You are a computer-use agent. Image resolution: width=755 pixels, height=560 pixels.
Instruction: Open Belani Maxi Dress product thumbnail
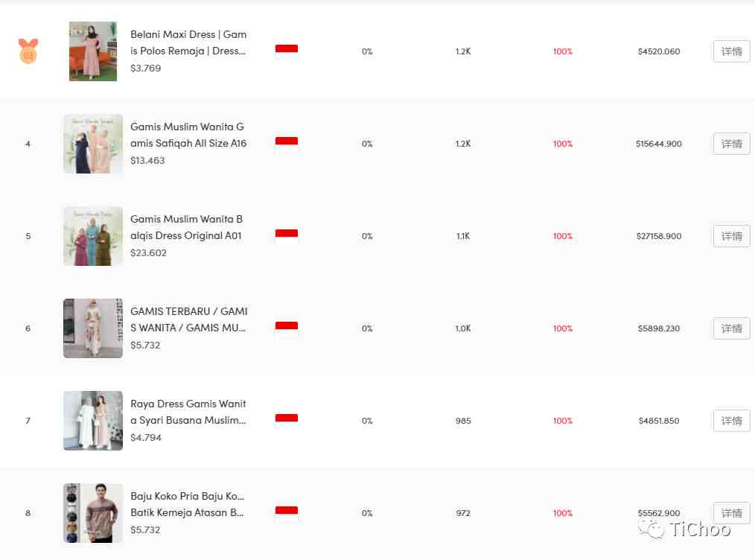tap(93, 51)
